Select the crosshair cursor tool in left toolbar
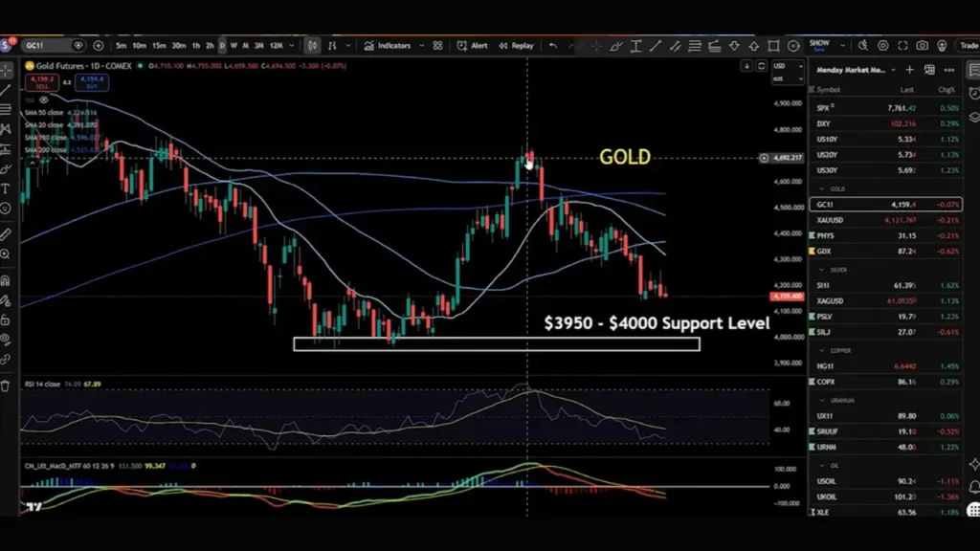 [x=7, y=70]
